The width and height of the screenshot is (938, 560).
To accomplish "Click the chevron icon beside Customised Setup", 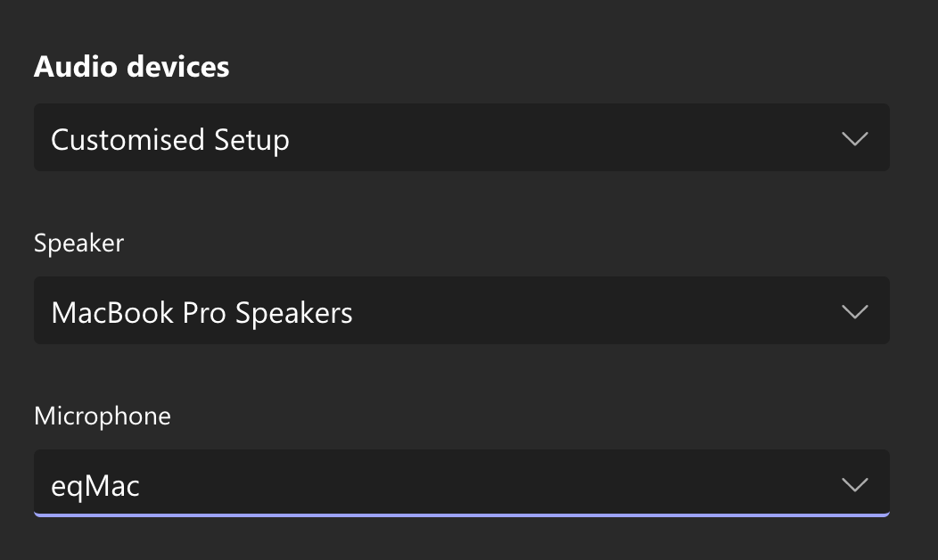I will [854, 139].
